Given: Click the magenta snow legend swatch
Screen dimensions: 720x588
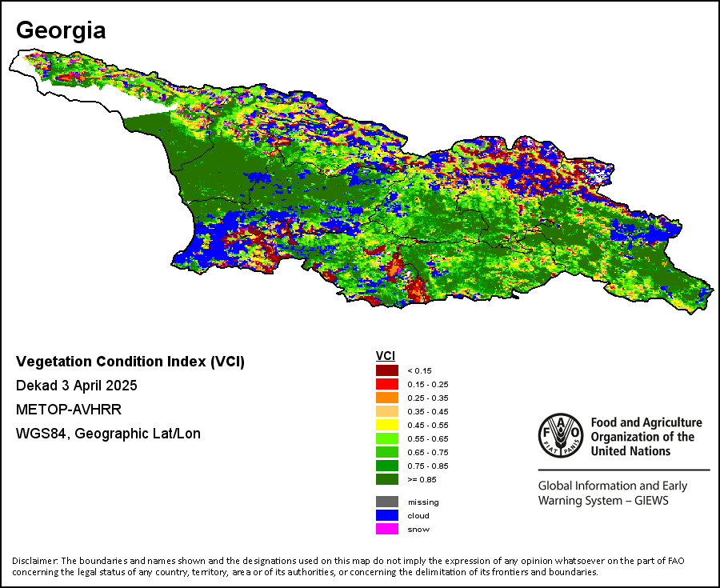Looking at the screenshot, I should click(387, 529).
